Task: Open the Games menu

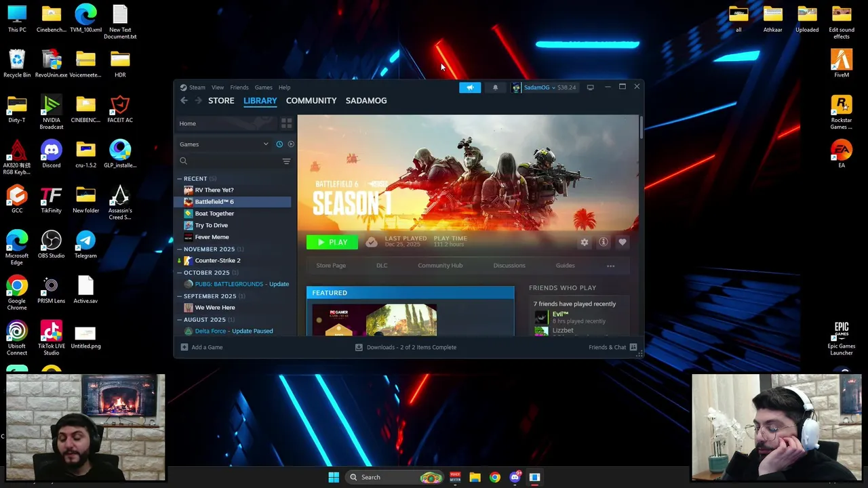Action: (263, 87)
